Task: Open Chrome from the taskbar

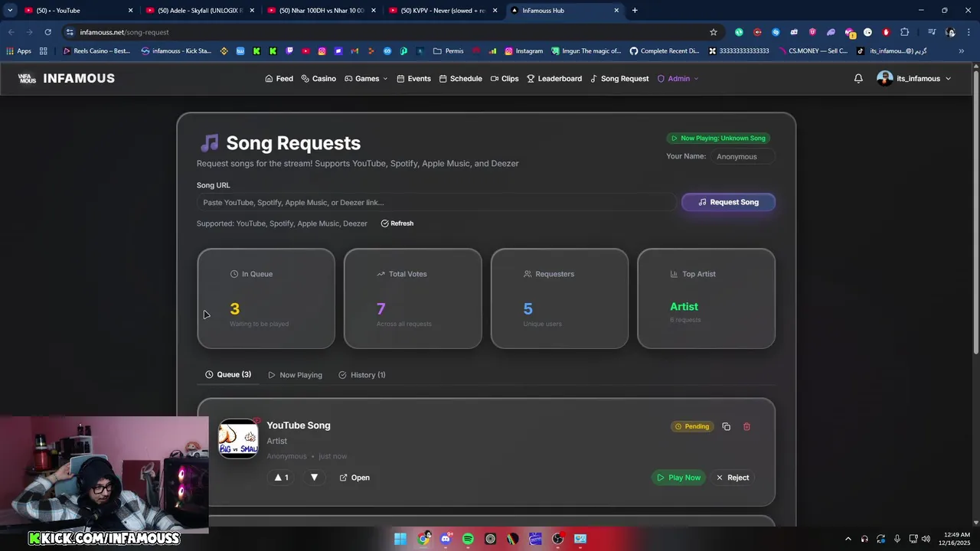Action: [x=423, y=539]
